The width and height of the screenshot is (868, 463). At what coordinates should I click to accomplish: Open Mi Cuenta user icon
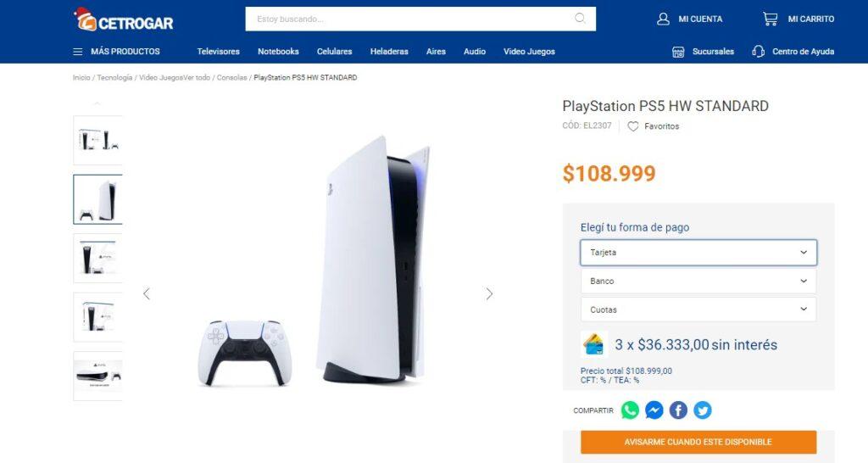663,19
